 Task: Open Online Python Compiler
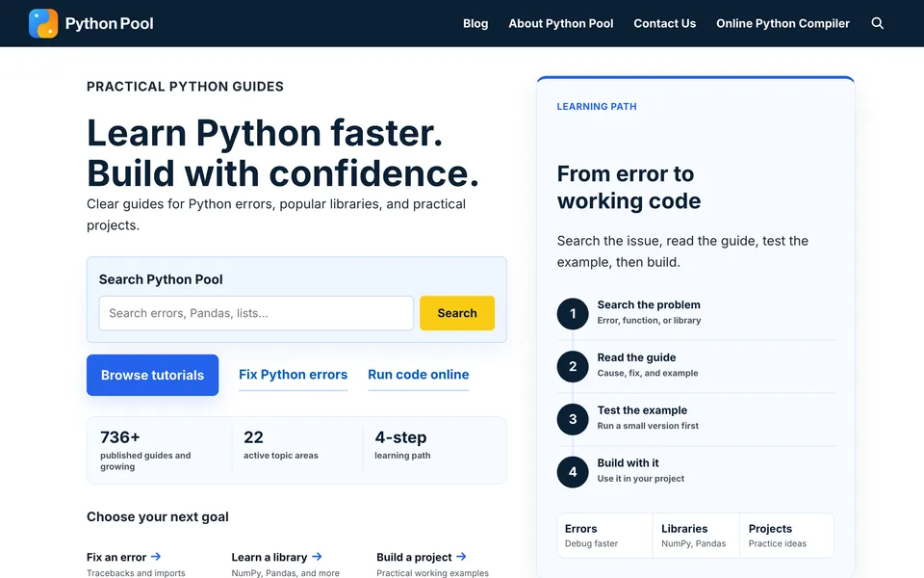(783, 23)
